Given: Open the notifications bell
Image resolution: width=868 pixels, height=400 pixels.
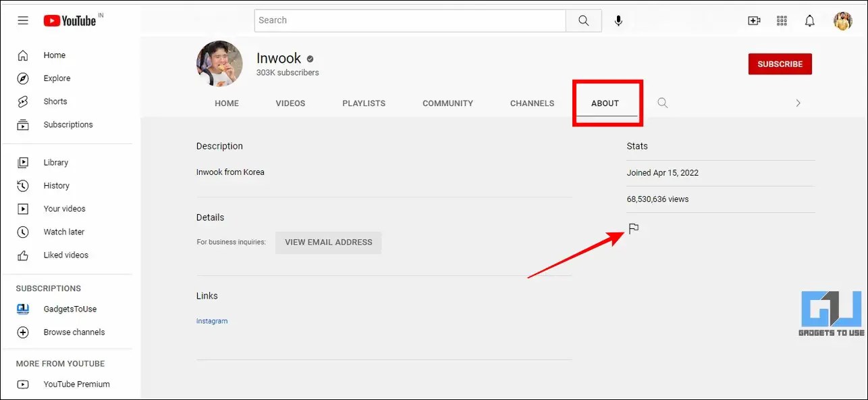Looking at the screenshot, I should click(809, 20).
